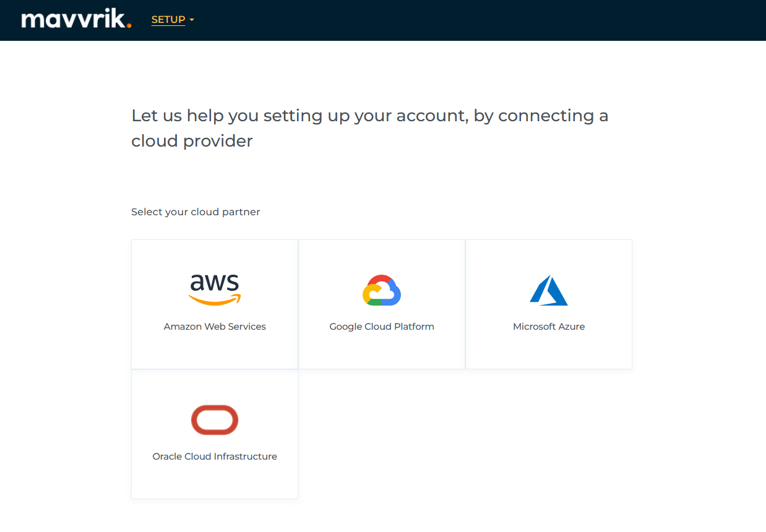Click the blue Azure triangle logo
This screenshot has height=532, width=766.
coord(549,290)
